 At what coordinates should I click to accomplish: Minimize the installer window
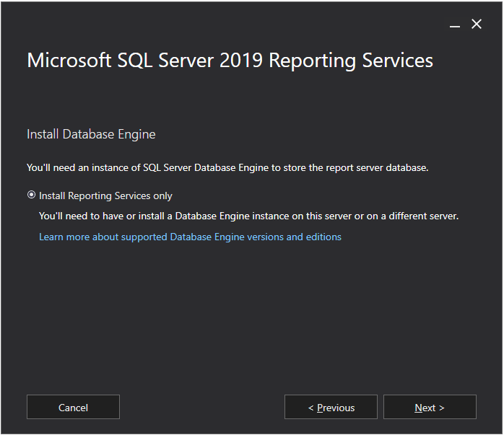pyautogui.click(x=455, y=25)
